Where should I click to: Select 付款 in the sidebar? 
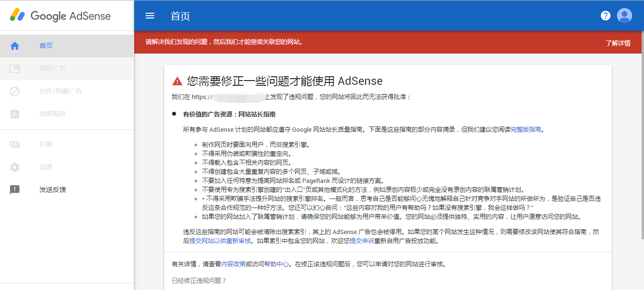coord(67,144)
